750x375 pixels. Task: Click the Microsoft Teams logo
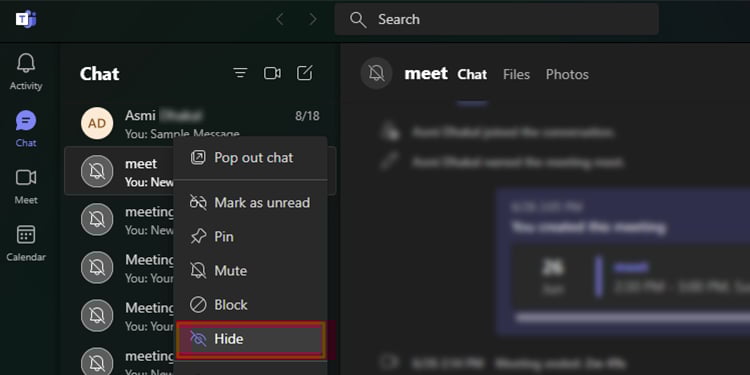26,19
